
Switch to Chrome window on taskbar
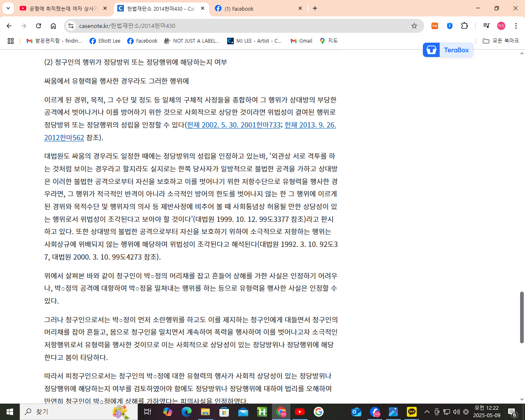[x=281, y=412]
